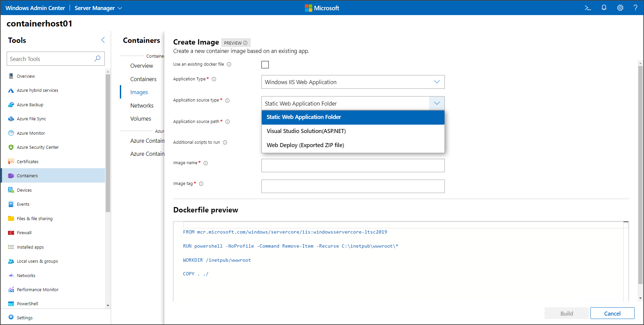Click the Certificates icon

click(x=11, y=161)
